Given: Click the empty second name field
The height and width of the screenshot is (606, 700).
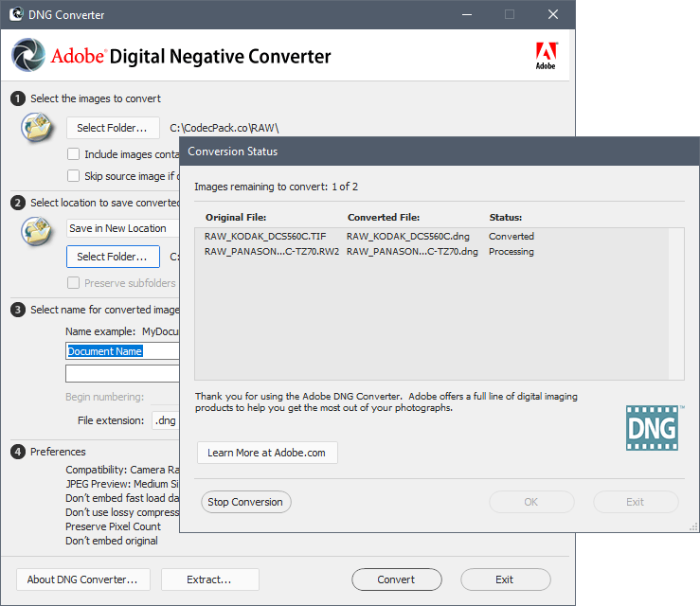Looking at the screenshot, I should pos(123,373).
